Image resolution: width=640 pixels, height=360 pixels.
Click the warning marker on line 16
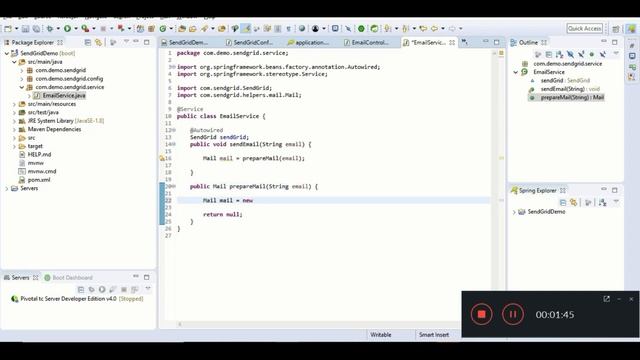click(162, 158)
